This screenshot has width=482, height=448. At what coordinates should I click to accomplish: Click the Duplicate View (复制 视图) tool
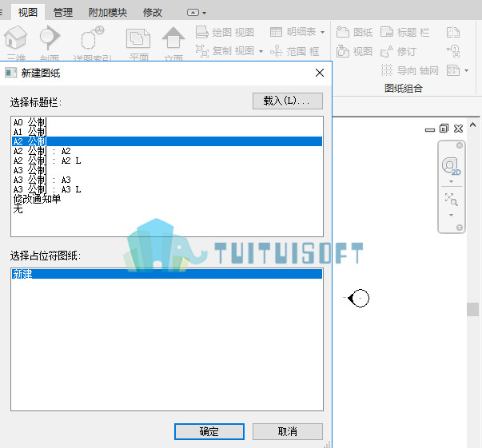point(225,51)
